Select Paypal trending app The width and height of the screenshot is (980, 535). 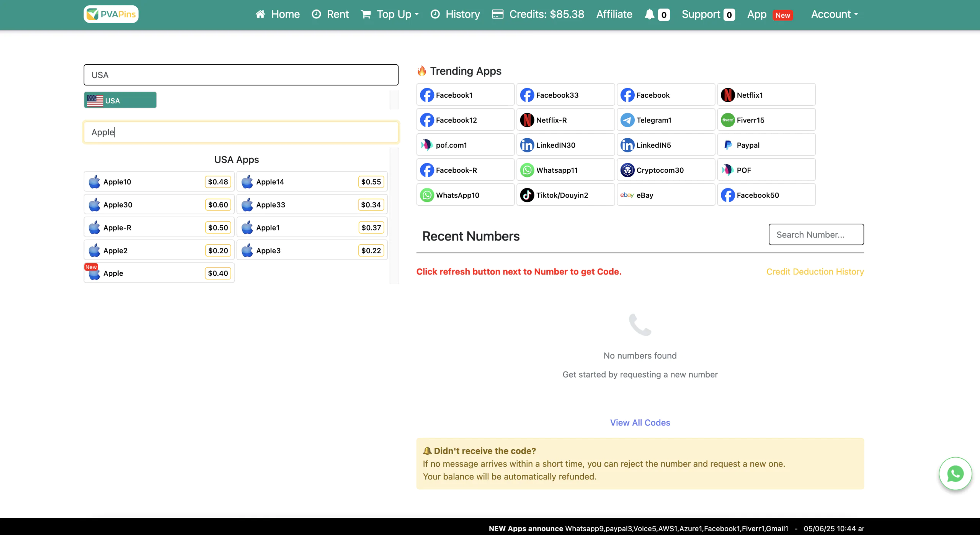[x=766, y=145]
